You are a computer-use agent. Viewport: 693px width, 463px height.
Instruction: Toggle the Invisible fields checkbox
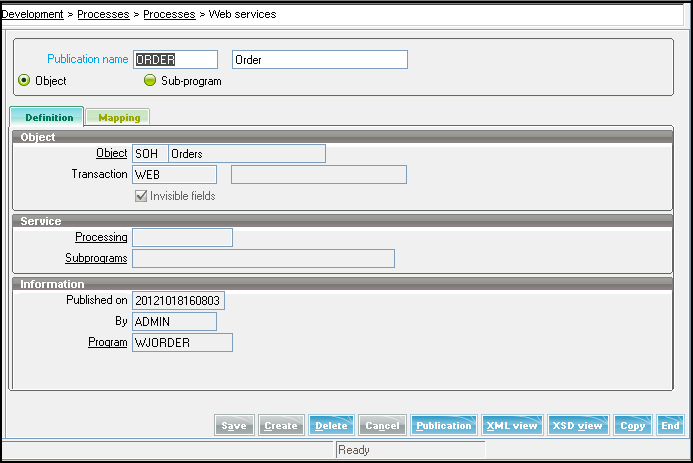tap(141, 196)
